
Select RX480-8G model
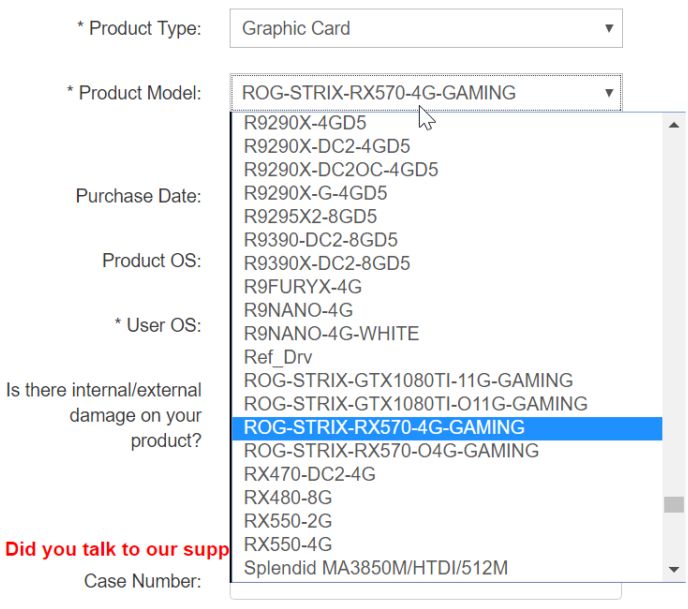click(288, 498)
